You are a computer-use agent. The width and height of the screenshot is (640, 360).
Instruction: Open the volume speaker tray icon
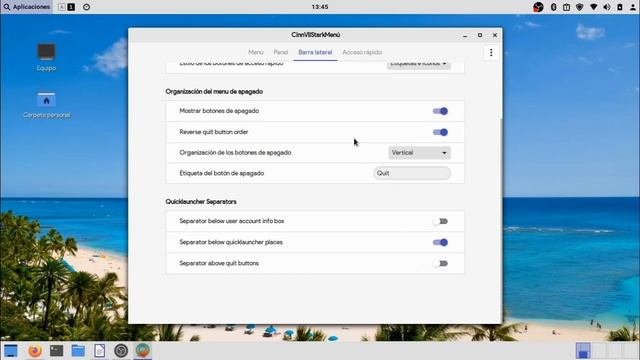tap(607, 7)
